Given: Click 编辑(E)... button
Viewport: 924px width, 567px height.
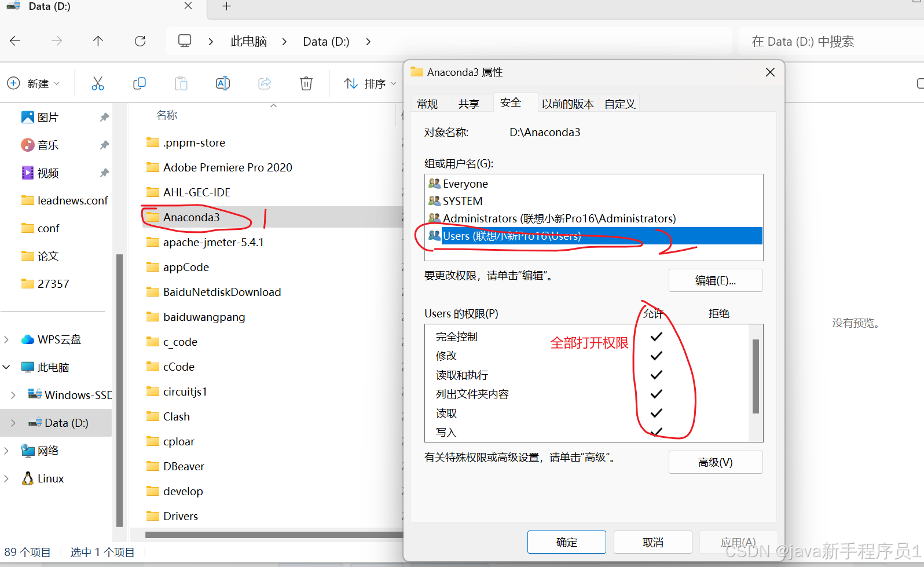Looking at the screenshot, I should coord(716,280).
